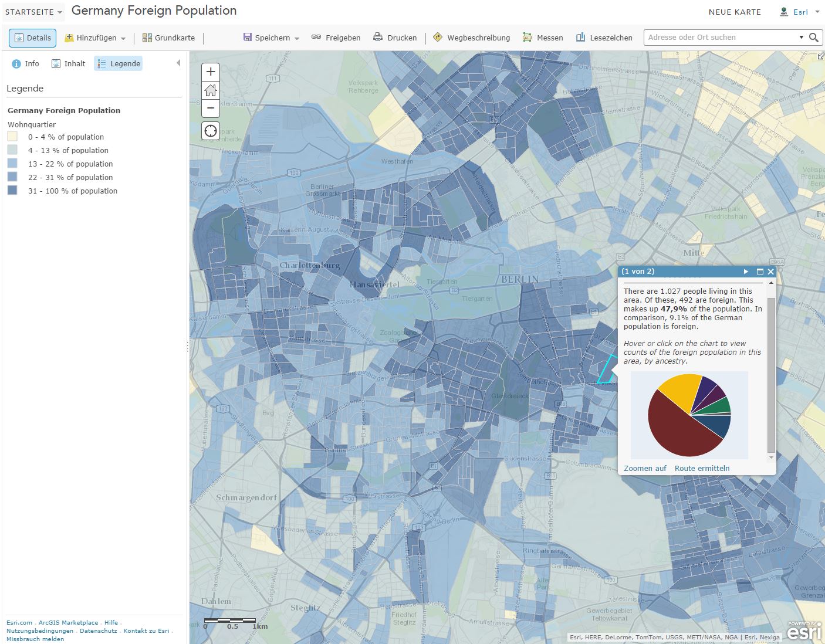The width and height of the screenshot is (825, 644).
Task: Open Lesezeichen bookmarks
Action: [604, 38]
